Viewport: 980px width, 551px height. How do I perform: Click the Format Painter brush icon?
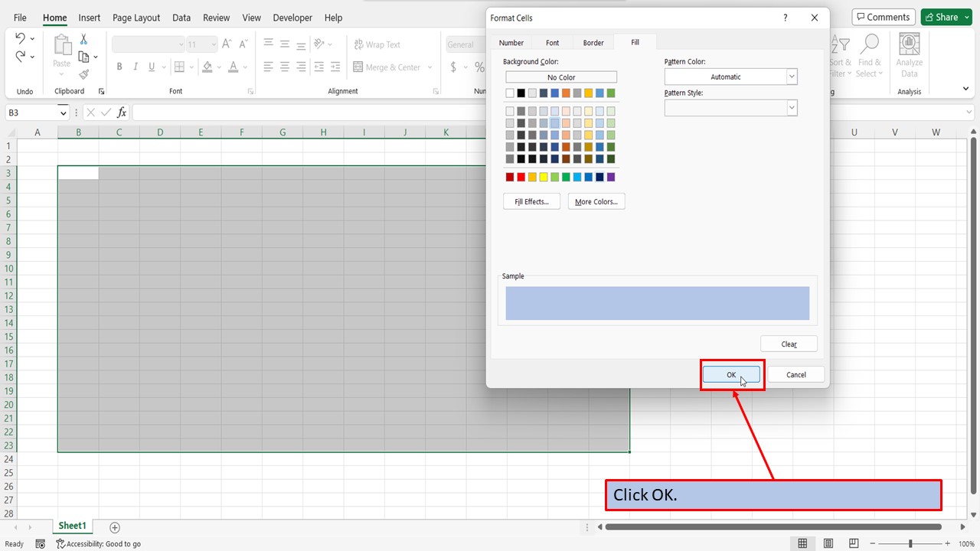click(x=84, y=74)
